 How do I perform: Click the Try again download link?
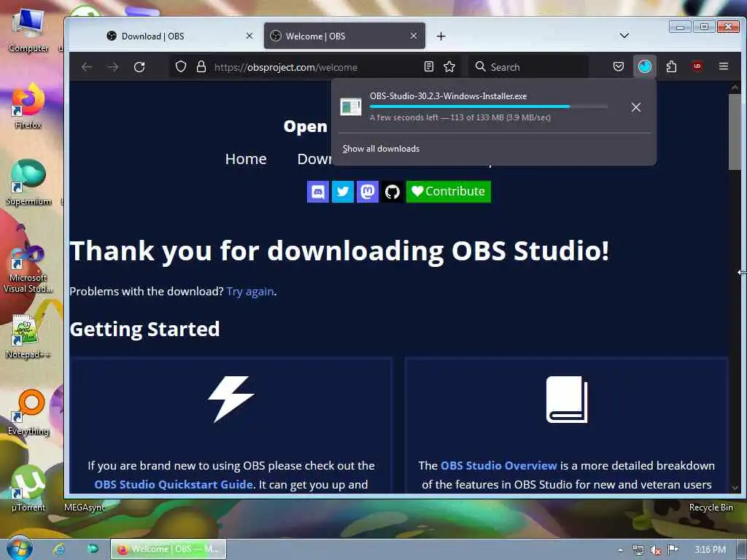coord(250,292)
